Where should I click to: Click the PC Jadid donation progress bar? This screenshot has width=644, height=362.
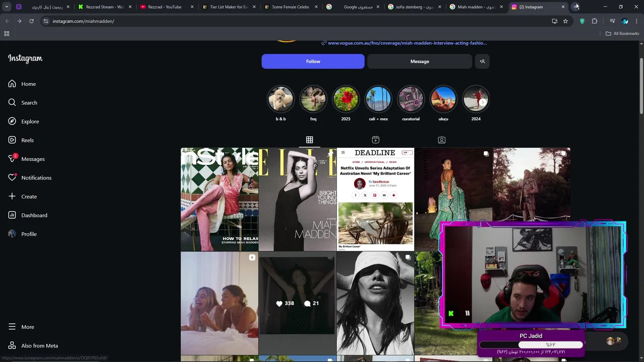coord(531,345)
